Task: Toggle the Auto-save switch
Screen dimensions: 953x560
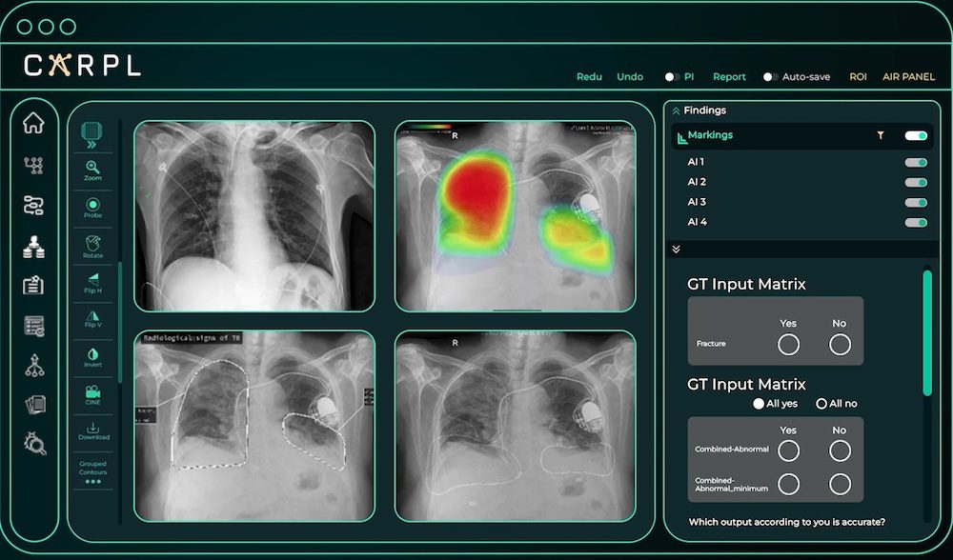Action: 770,77
